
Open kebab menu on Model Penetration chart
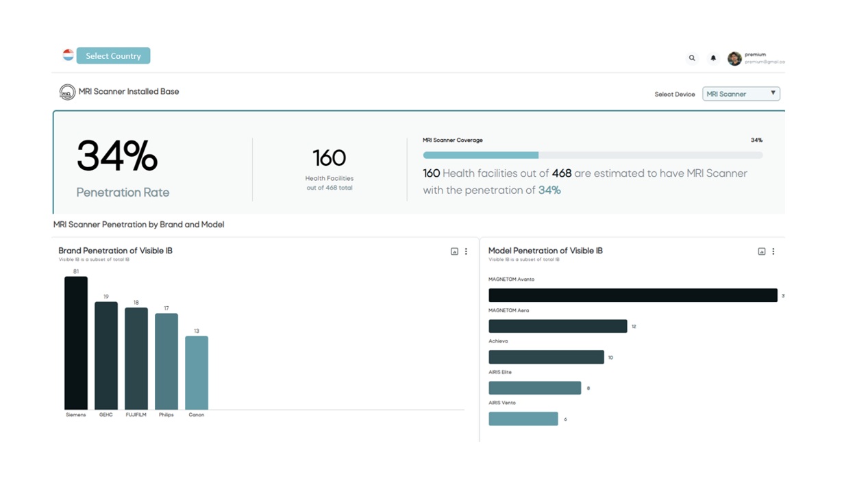[x=773, y=251]
